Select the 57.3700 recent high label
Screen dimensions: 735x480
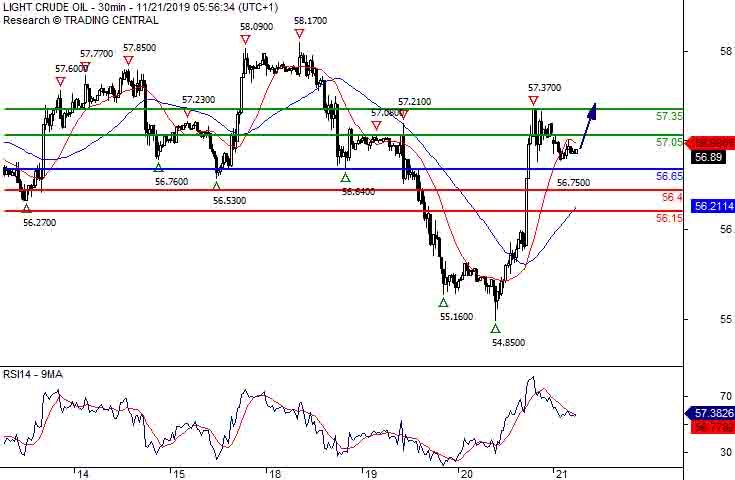(545, 88)
